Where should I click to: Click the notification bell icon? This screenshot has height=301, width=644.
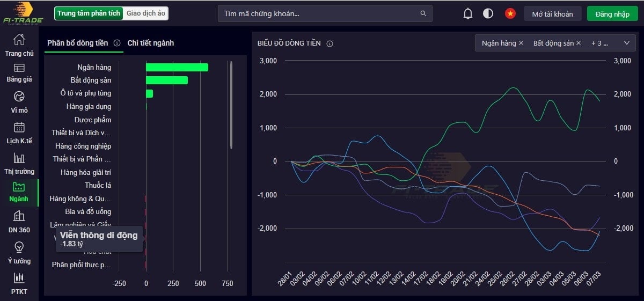pos(468,14)
